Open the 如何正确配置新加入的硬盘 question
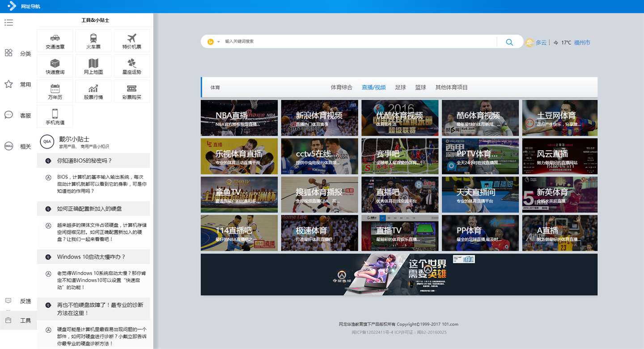644x349 pixels. [93, 209]
